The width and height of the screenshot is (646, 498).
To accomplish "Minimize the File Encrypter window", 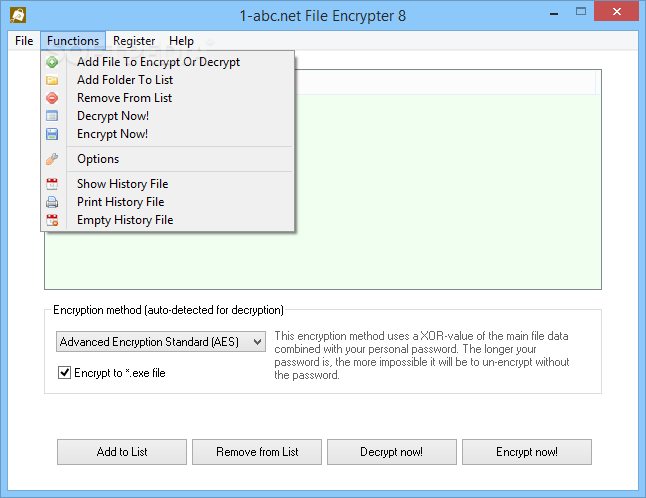I will pyautogui.click(x=554, y=12).
